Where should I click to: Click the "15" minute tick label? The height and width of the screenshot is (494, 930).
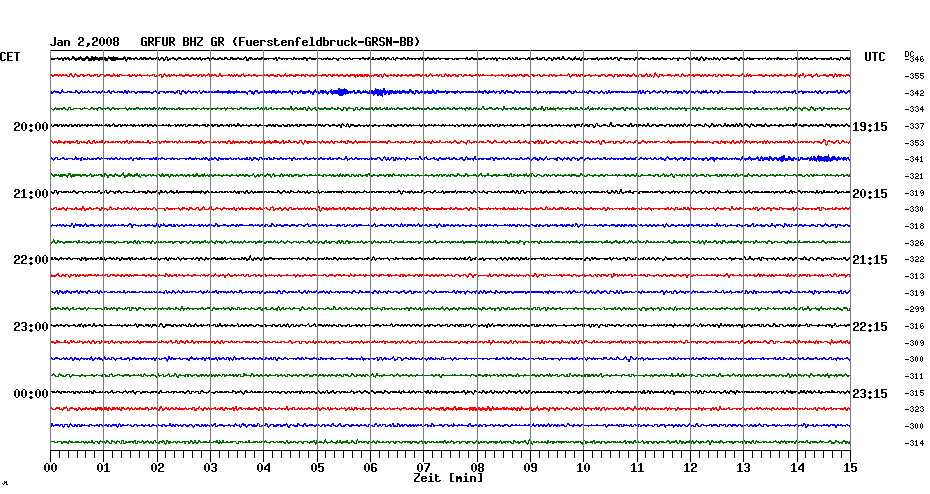[850, 468]
